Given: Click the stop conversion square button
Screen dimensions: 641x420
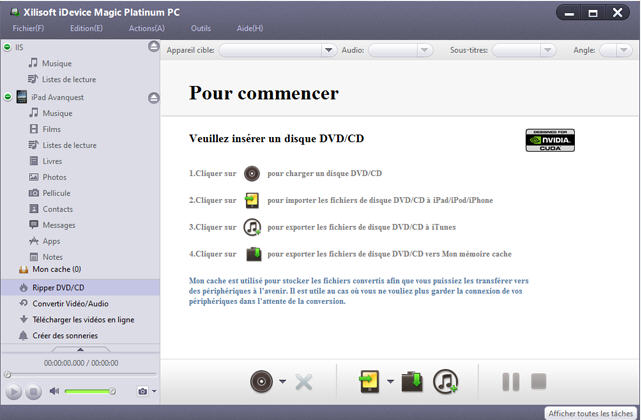Looking at the screenshot, I should pyautogui.click(x=538, y=381).
